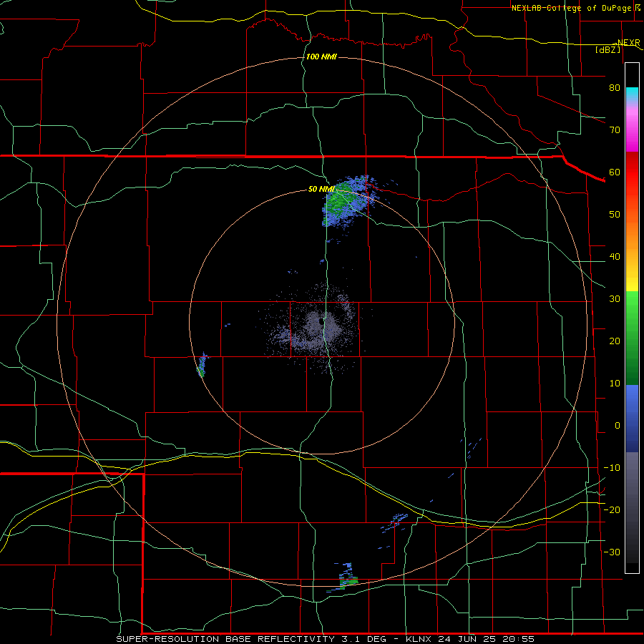Click the red band of the color scale
The width and height of the screenshot is (644, 644).
632,172
